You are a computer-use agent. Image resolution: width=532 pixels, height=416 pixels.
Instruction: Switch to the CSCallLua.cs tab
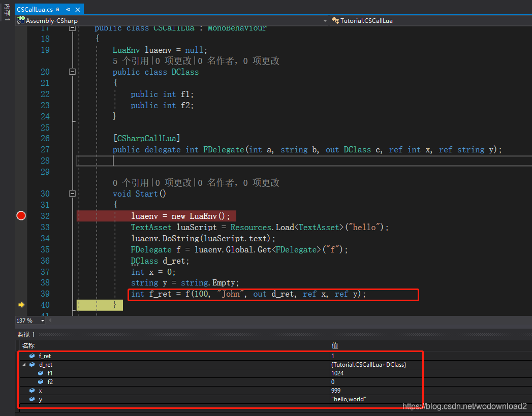pyautogui.click(x=35, y=10)
